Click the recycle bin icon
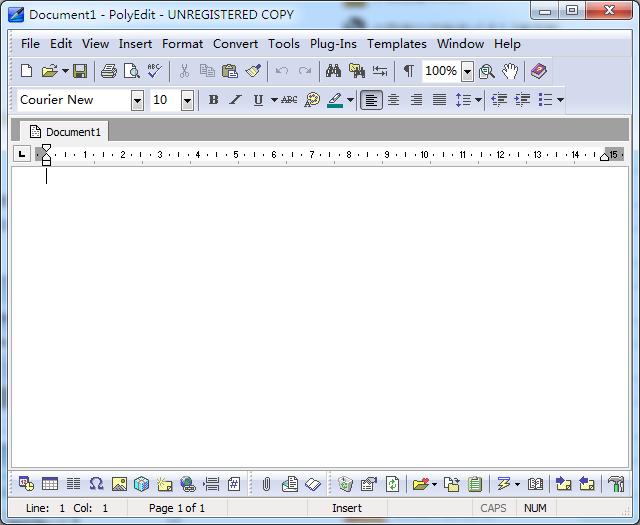The image size is (640, 525). pos(345,484)
